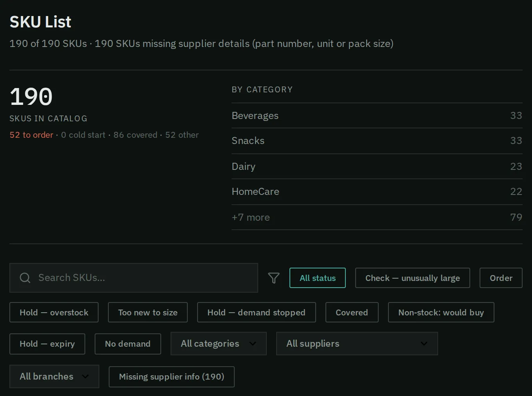Click the 0 cold start summary text
Viewport: 532px width, 396px height.
(x=83, y=135)
